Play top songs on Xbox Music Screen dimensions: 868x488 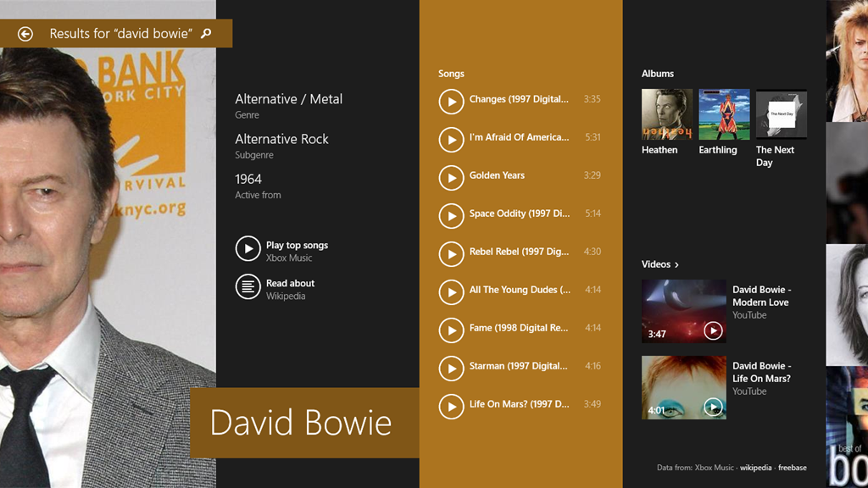[248, 248]
